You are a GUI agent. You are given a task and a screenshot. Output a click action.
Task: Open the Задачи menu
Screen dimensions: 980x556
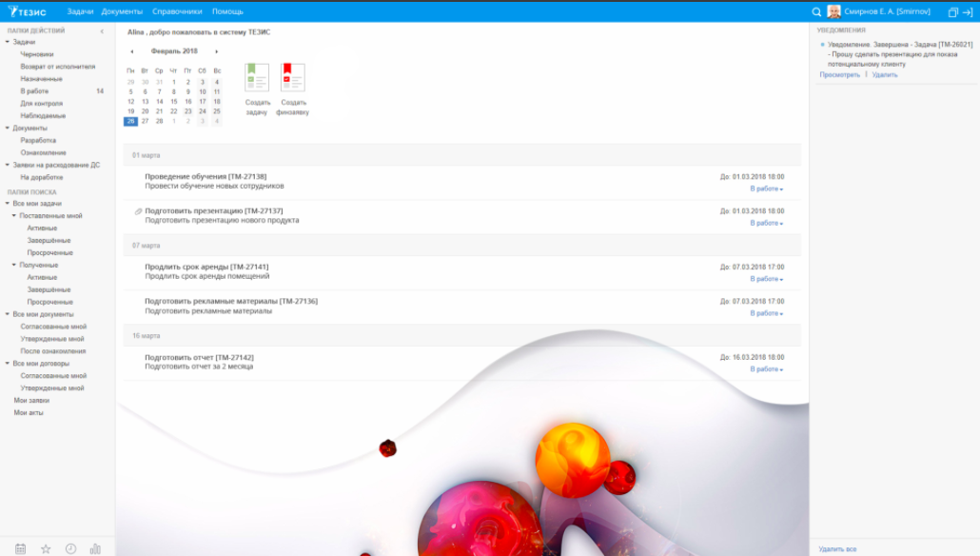pyautogui.click(x=80, y=11)
